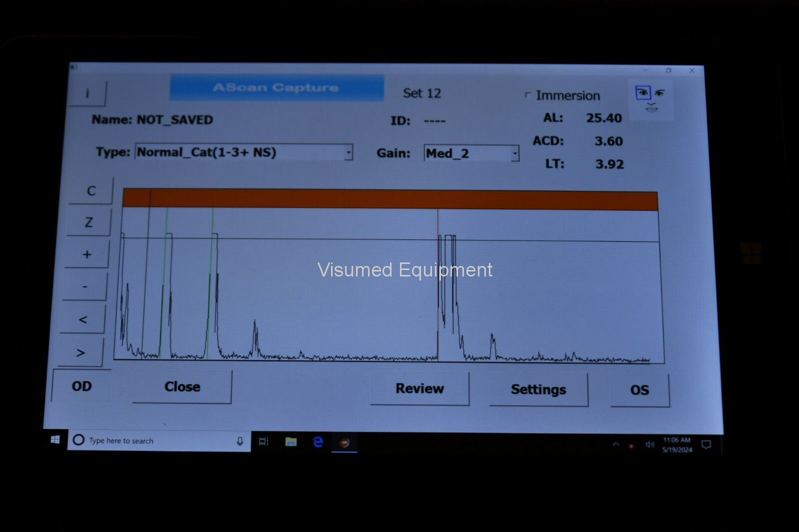Viewport: 799px width, 532px height.
Task: Click the orange bar above the waveform
Action: [390, 199]
